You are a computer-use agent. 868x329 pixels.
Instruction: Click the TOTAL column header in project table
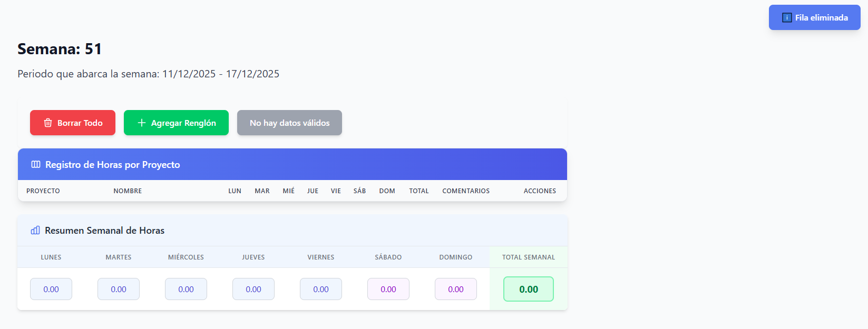pyautogui.click(x=419, y=191)
